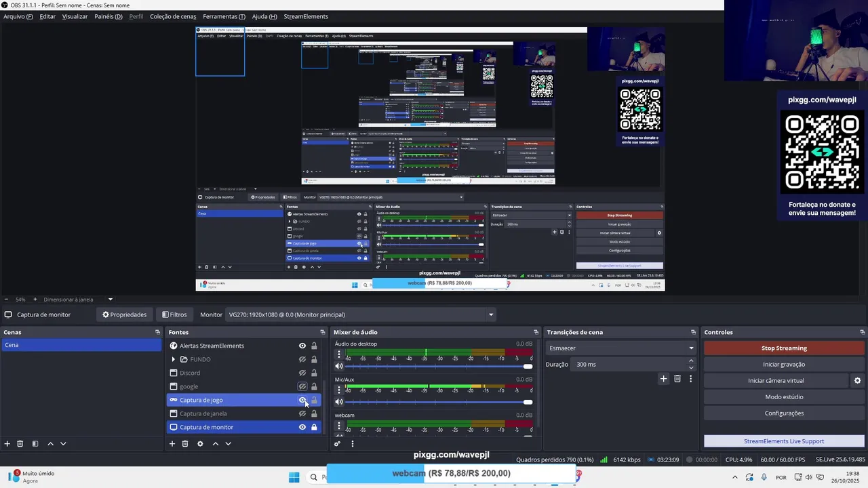Open Ferramentas menu
The image size is (868, 488).
pos(224,16)
